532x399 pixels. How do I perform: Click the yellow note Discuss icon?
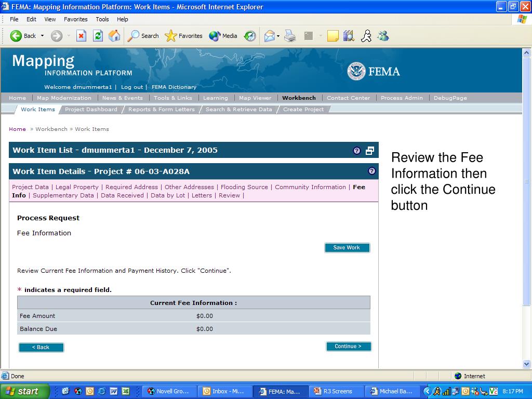click(x=333, y=36)
